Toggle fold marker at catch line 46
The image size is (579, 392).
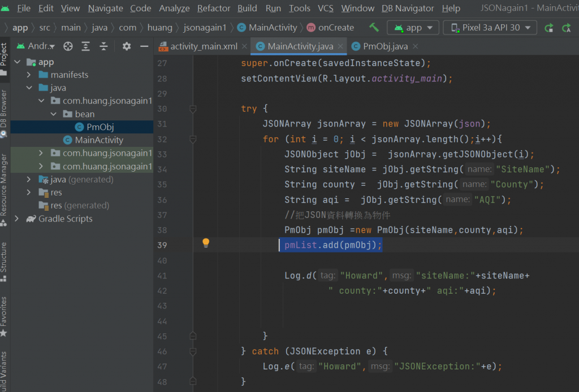(x=193, y=351)
